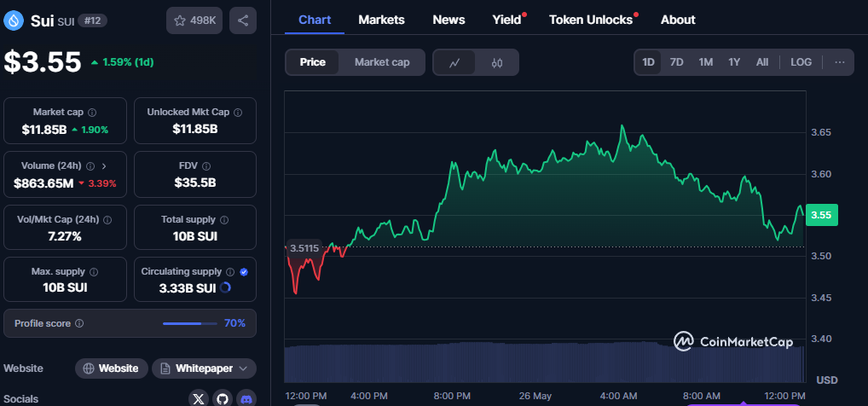Toggle LOG scale on chart
868x406 pixels.
801,62
